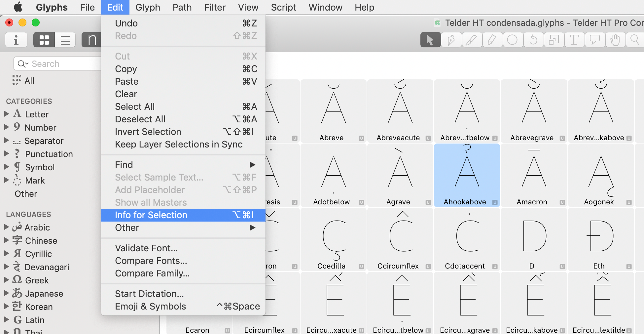
Task: Select the Amacron glyph cell
Action: 534,175
